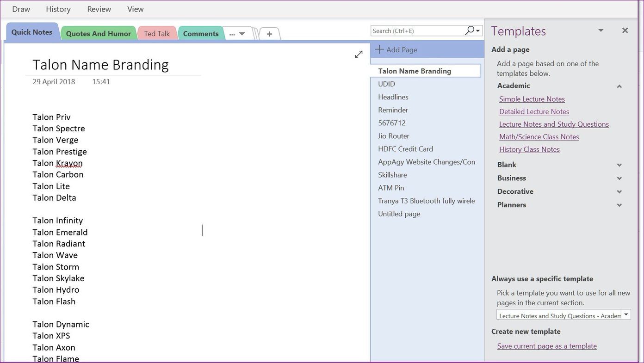This screenshot has height=363, width=644.
Task: Select the Talon Name Branding page in list
Action: pos(426,71)
